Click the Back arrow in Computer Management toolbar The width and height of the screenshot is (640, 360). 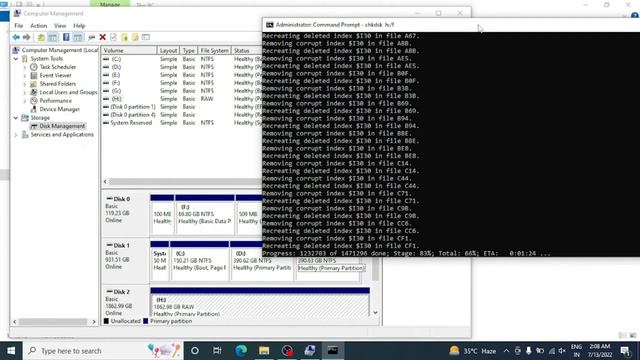[x=16, y=37]
